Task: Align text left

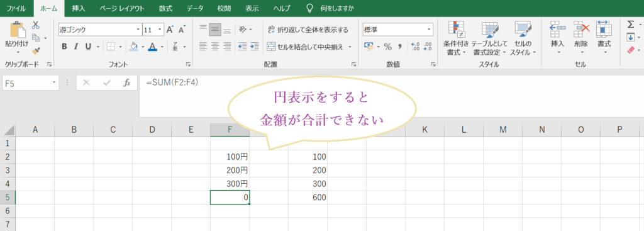Action: click(203, 47)
